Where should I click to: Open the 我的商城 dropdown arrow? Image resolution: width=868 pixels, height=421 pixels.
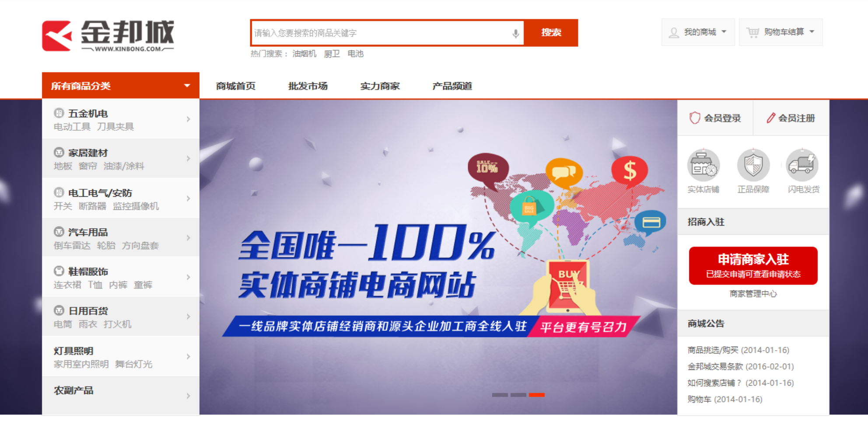point(724,32)
